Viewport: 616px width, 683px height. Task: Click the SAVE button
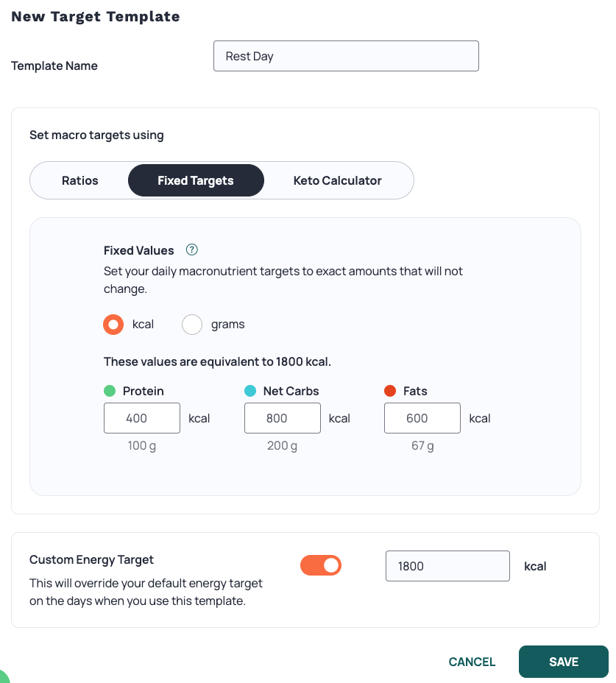click(x=563, y=662)
